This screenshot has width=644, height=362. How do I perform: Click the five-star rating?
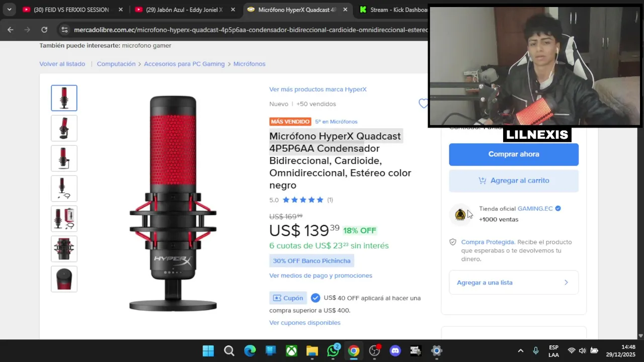tap(303, 200)
